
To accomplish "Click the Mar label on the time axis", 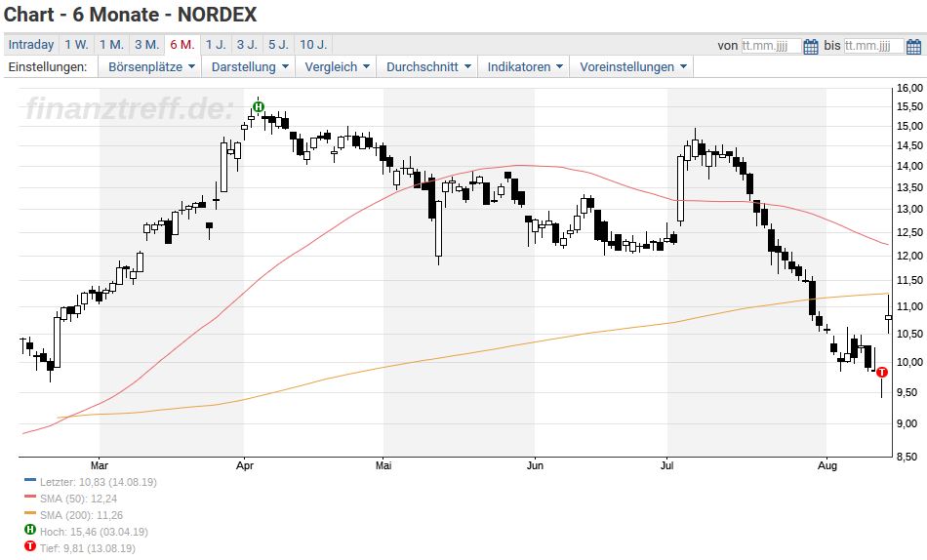I will (100, 466).
